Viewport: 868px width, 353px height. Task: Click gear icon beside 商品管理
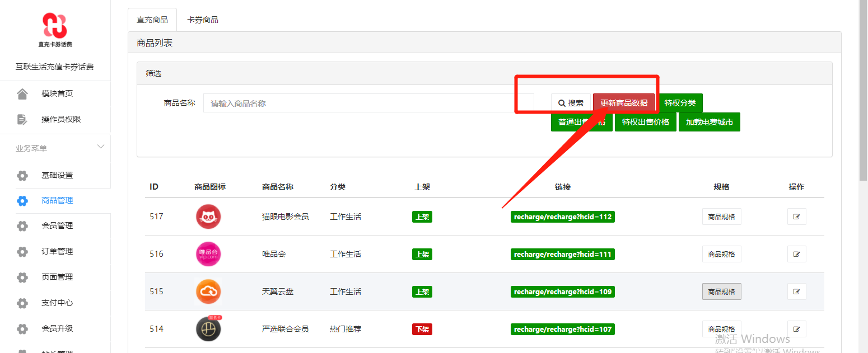(22, 200)
